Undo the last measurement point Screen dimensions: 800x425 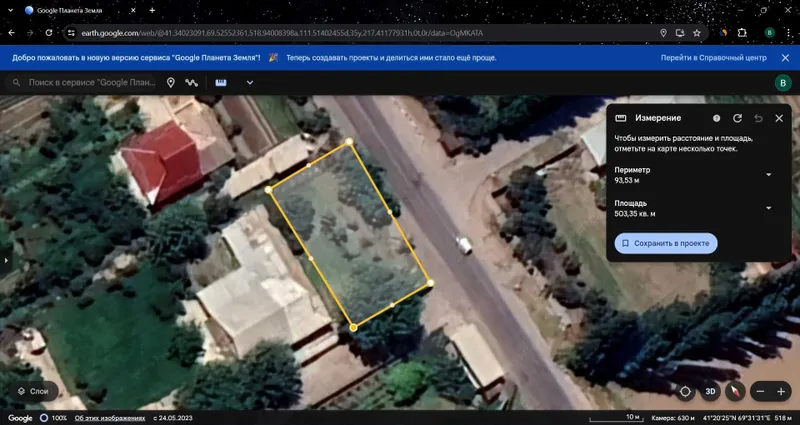click(x=758, y=118)
